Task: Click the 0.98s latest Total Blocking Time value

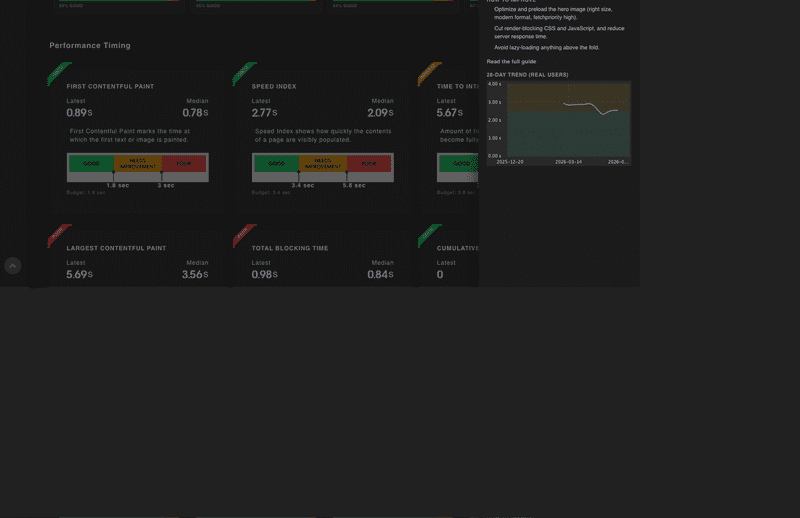Action: 264,275
